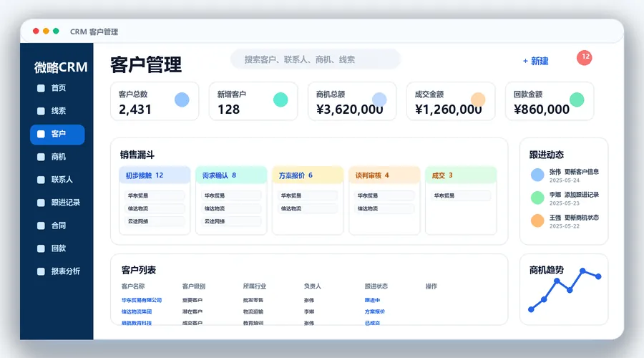Click 跟进中 status of 华东贸易有限公司
This screenshot has width=644, height=358.
[373, 300]
